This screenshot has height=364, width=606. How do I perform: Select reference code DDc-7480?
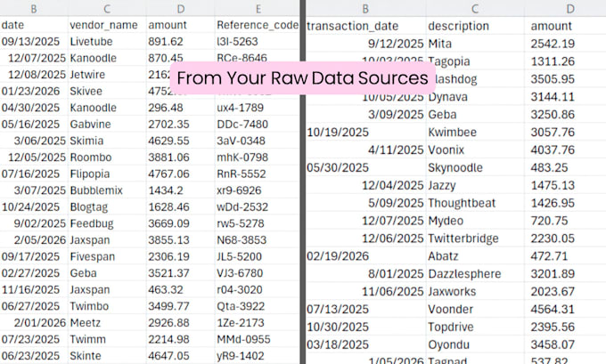257,125
